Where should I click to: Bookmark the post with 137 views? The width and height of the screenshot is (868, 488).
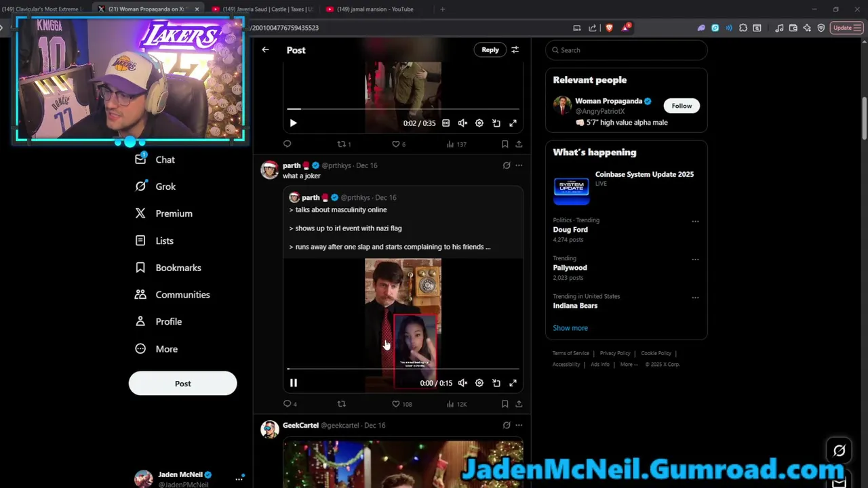tap(505, 144)
